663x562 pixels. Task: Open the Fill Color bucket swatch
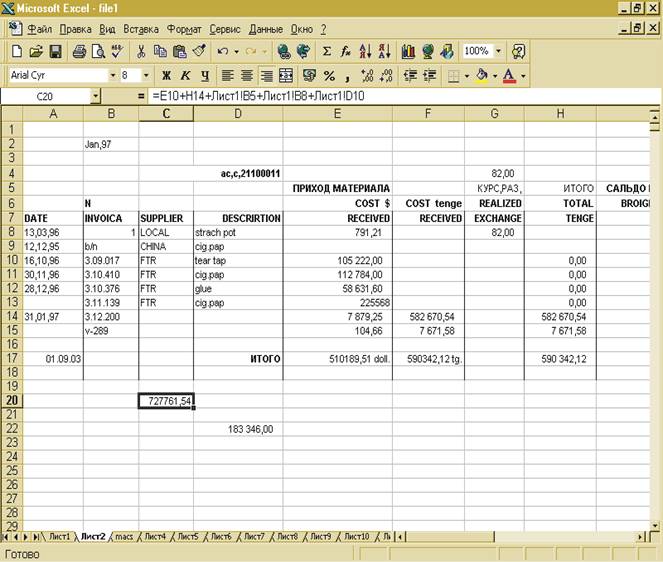(x=482, y=75)
